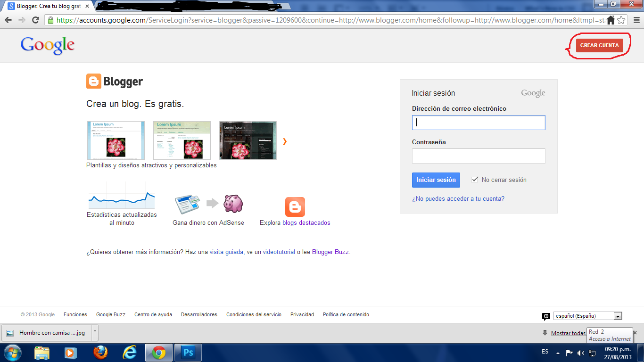Click the AdSense piggy bank icon
The width and height of the screenshot is (644, 362).
233,204
